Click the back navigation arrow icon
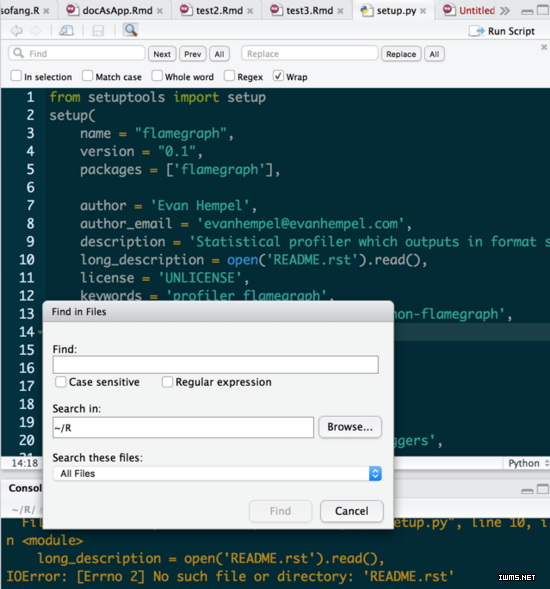The image size is (550, 589). click(x=17, y=30)
